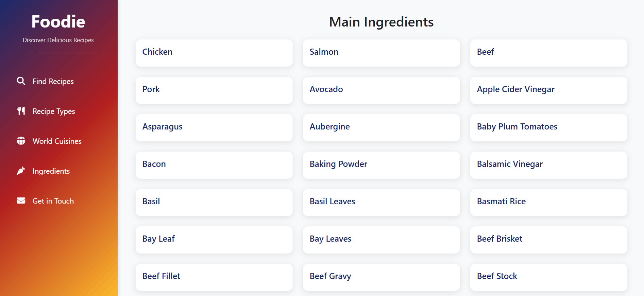Click the fork and knife icon
This screenshot has width=644, height=296.
21,111
